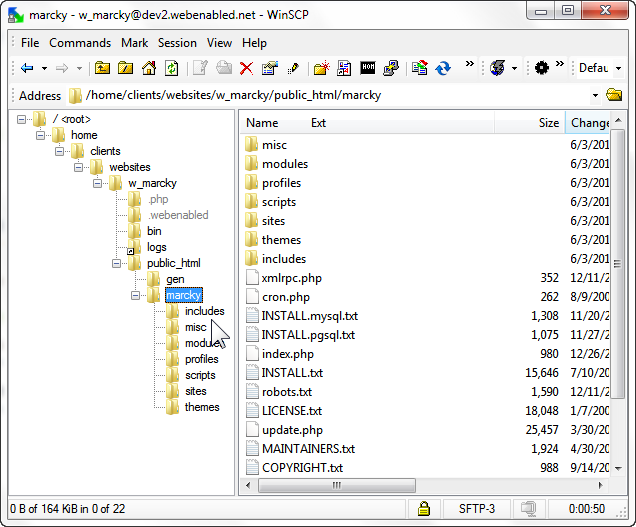Collapse the home tree node
Screen dimensions: 636x527
41,135
